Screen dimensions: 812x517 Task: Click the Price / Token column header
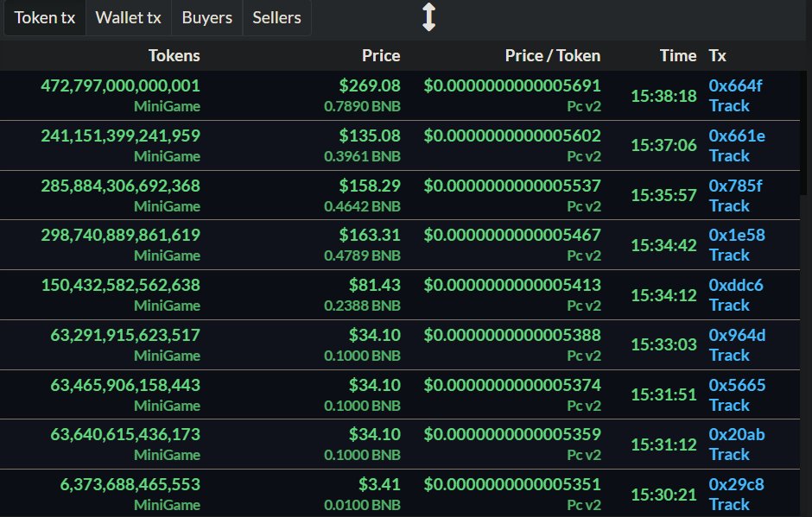coord(553,55)
